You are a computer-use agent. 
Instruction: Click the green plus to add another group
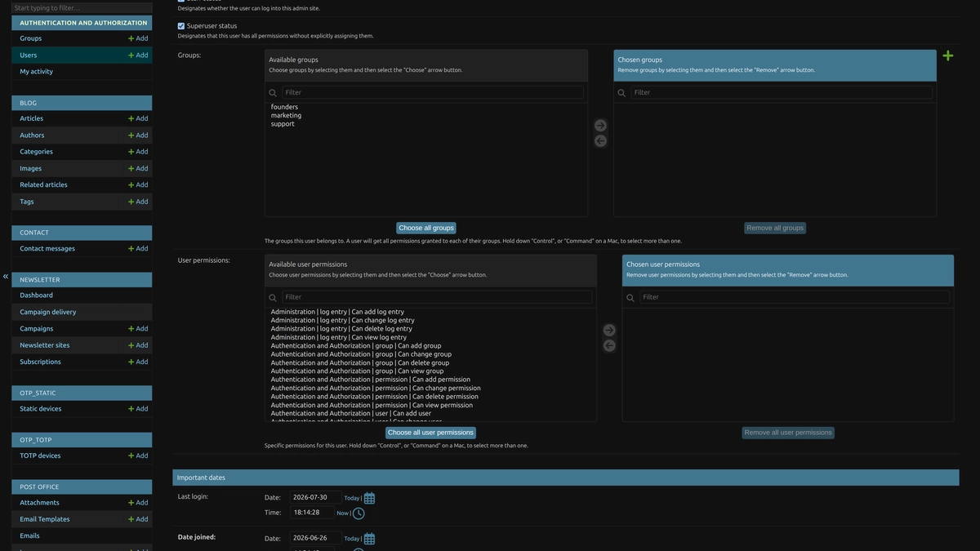pos(947,56)
